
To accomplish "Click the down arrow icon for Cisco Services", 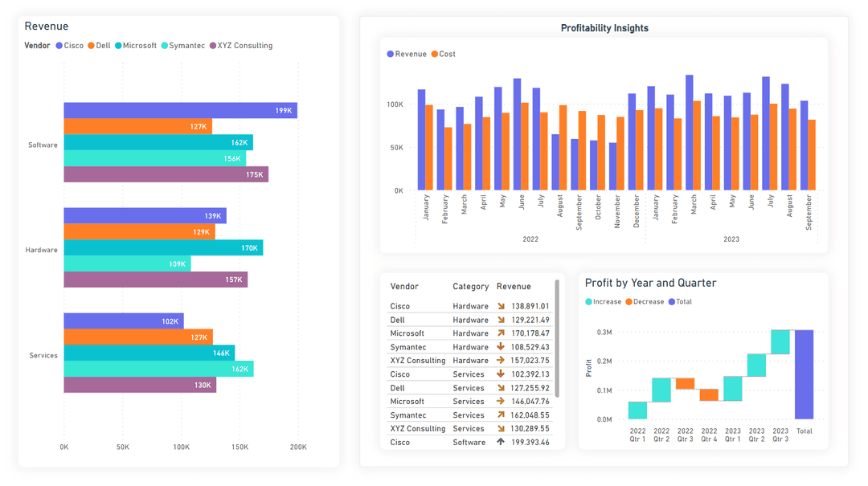I will click(501, 374).
